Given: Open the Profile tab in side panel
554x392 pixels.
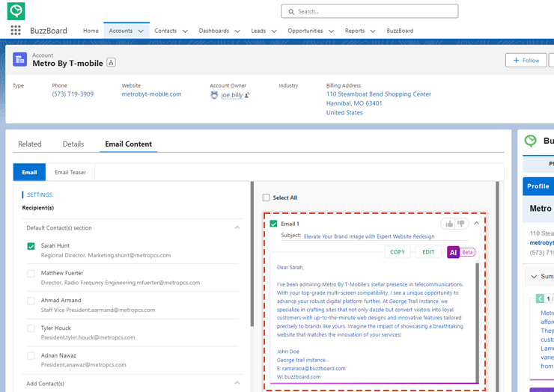Looking at the screenshot, I should pyautogui.click(x=538, y=186).
